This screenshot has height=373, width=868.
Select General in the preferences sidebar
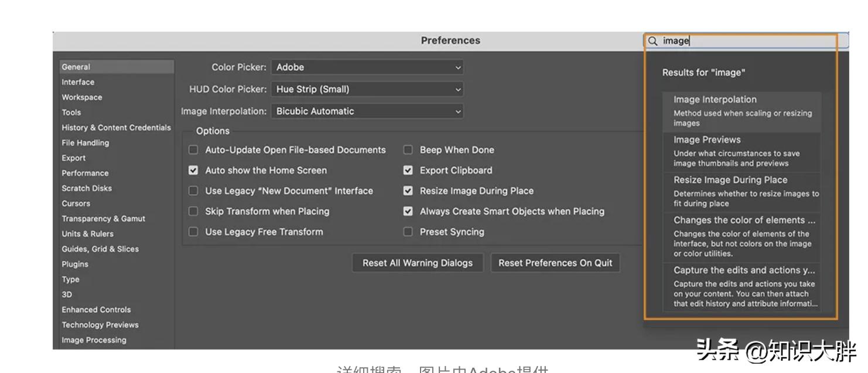click(117, 67)
